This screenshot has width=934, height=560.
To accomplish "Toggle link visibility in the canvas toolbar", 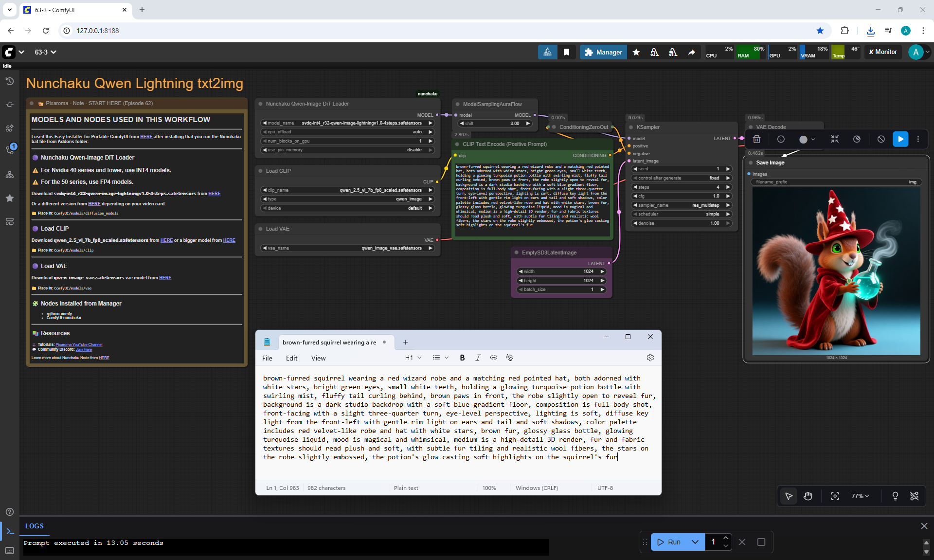I will [x=914, y=496].
